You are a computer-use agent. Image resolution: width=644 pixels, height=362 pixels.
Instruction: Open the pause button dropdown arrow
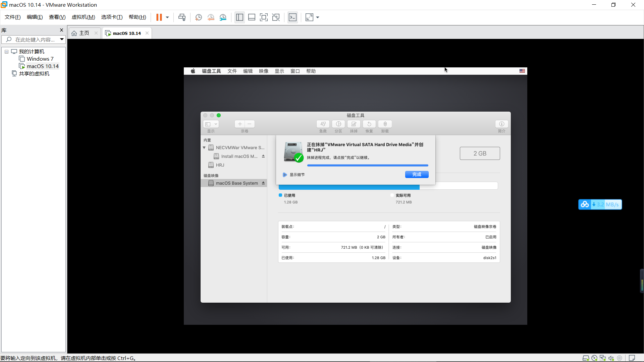pyautogui.click(x=167, y=17)
